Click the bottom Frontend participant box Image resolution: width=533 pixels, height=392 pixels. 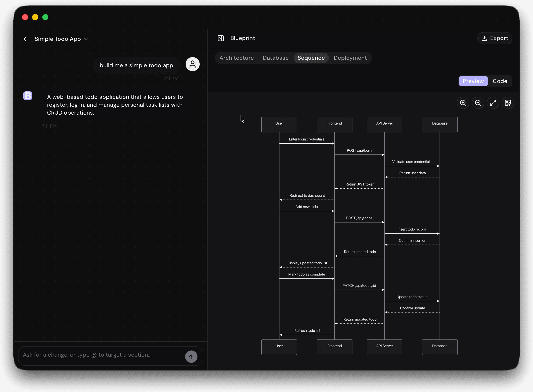click(334, 347)
